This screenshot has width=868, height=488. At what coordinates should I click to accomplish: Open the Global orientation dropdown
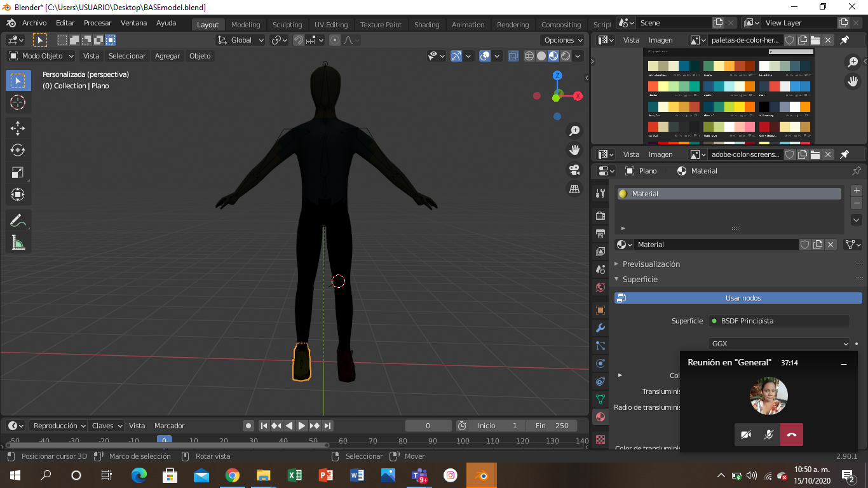point(241,40)
